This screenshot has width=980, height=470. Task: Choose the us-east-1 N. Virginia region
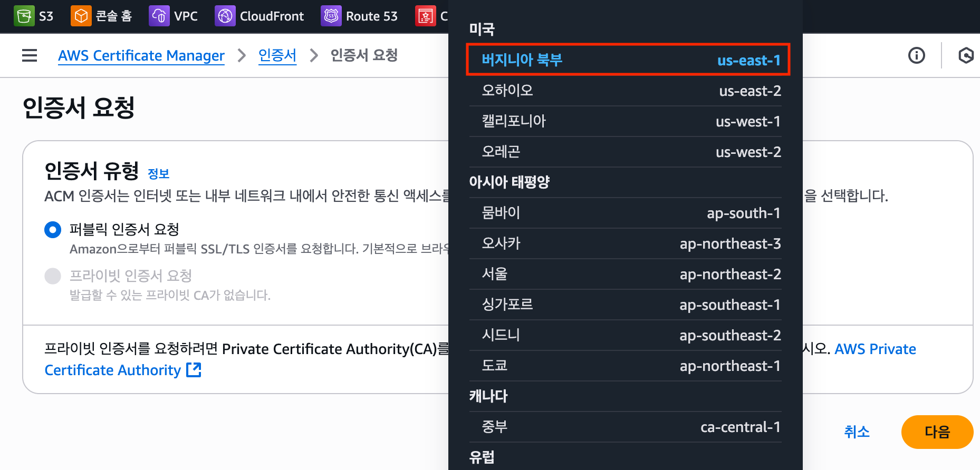pos(627,60)
